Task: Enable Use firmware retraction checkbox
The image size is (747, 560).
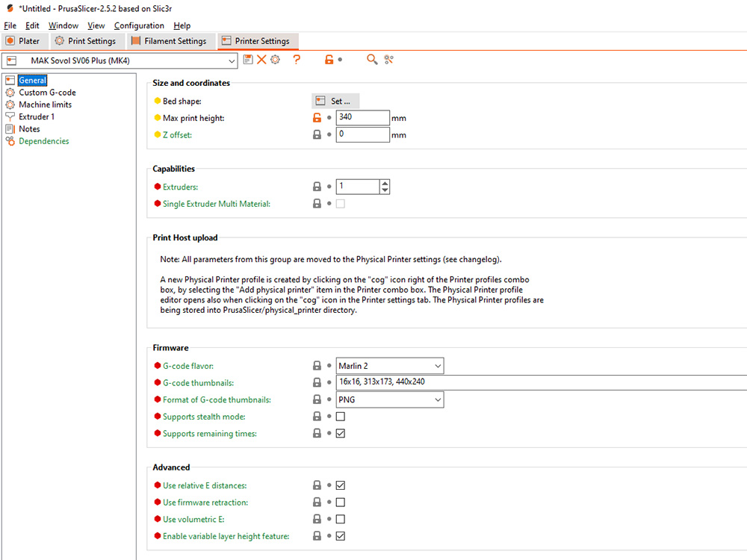Action: pyautogui.click(x=340, y=503)
